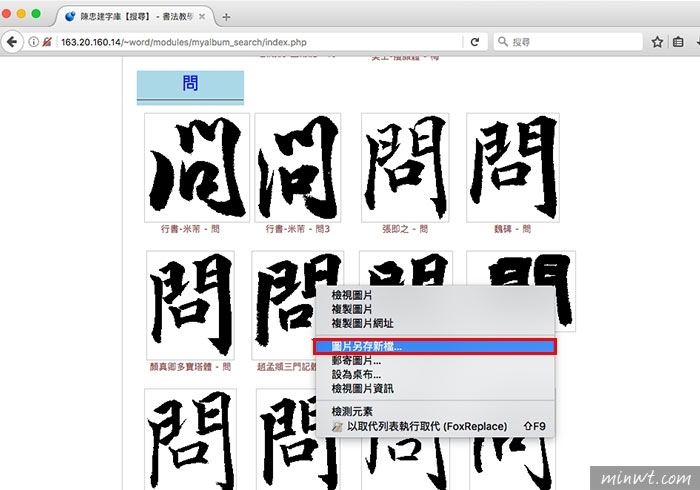Screen dimensions: 700x490
Task: Open the 張即之 - 問 caption link
Action: 405,229
